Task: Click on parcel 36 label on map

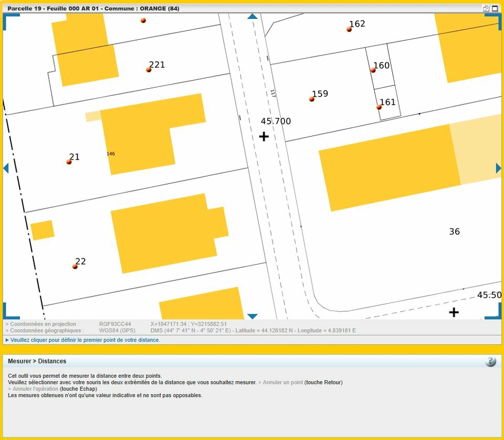Action: coord(454,232)
